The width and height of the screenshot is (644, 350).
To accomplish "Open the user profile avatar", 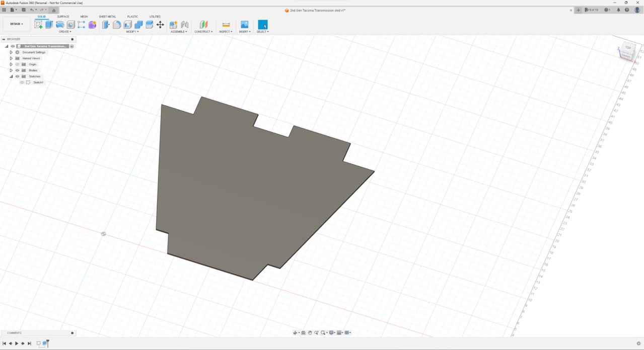I will click(x=637, y=10).
